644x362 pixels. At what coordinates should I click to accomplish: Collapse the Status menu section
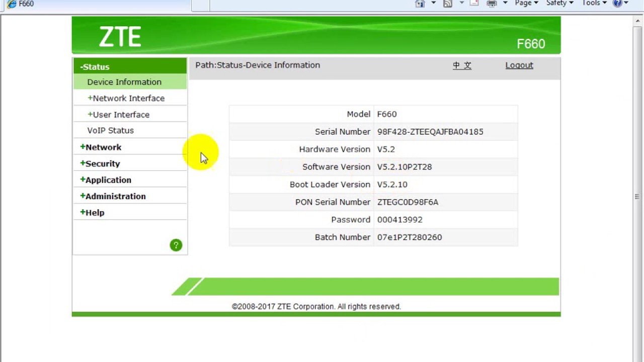click(x=130, y=66)
